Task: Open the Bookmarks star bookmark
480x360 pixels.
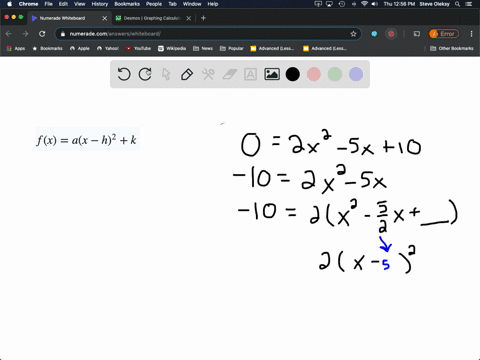Action: tap(47, 48)
